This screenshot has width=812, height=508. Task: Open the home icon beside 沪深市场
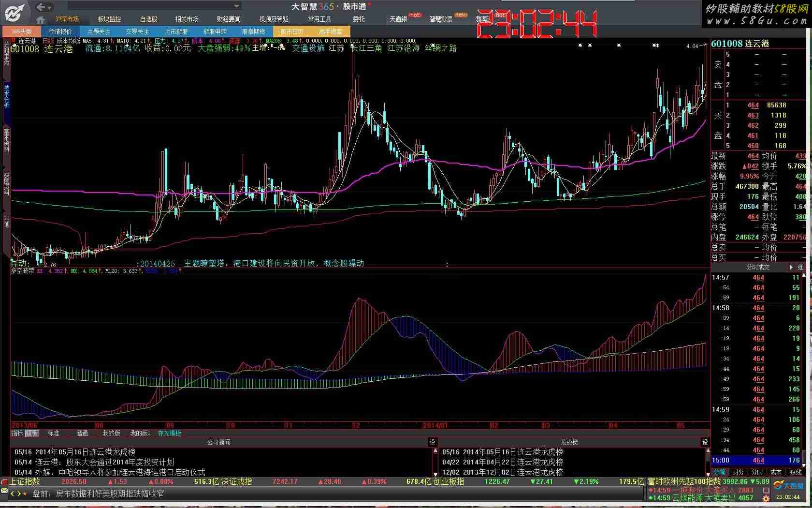(x=41, y=19)
